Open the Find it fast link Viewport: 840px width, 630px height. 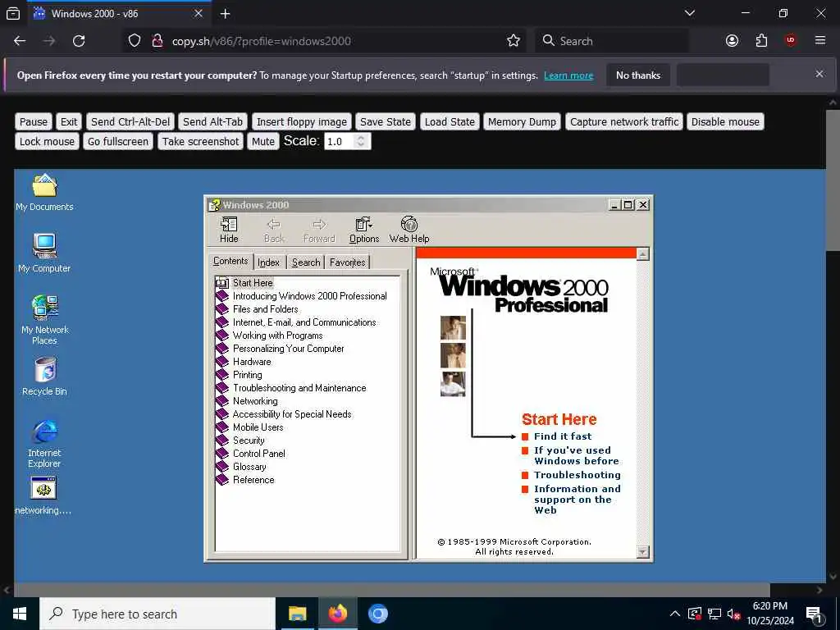(563, 436)
